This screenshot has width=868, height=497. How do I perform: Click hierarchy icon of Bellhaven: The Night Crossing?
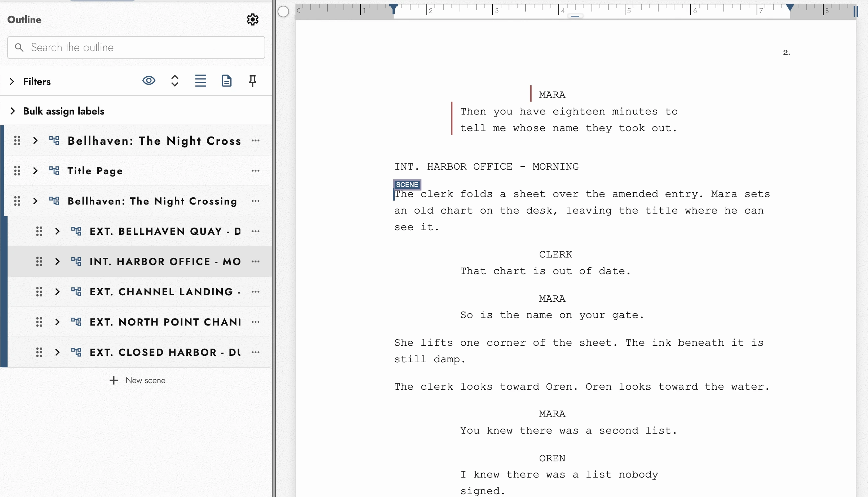(x=54, y=201)
